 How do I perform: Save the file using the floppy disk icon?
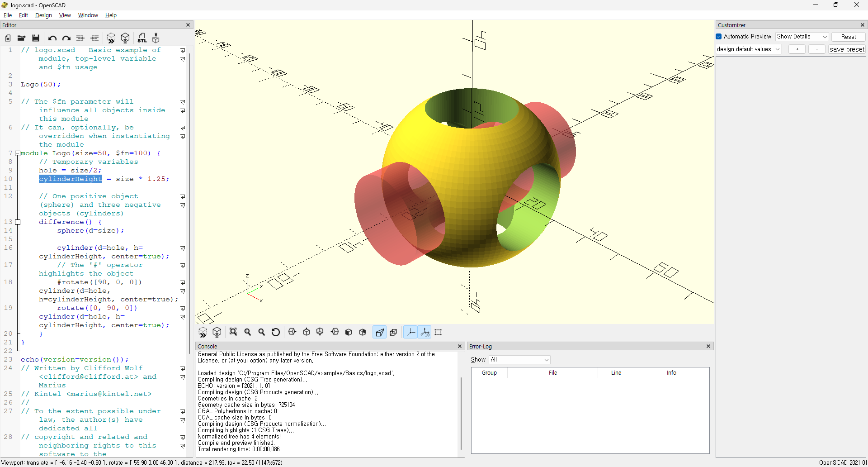[36, 38]
